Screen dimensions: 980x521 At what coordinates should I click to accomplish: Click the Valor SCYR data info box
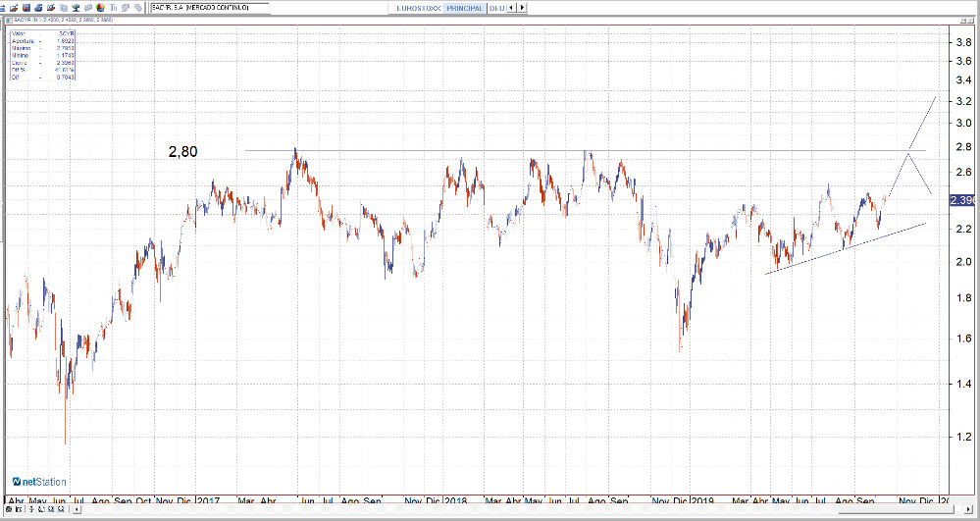coord(42,58)
